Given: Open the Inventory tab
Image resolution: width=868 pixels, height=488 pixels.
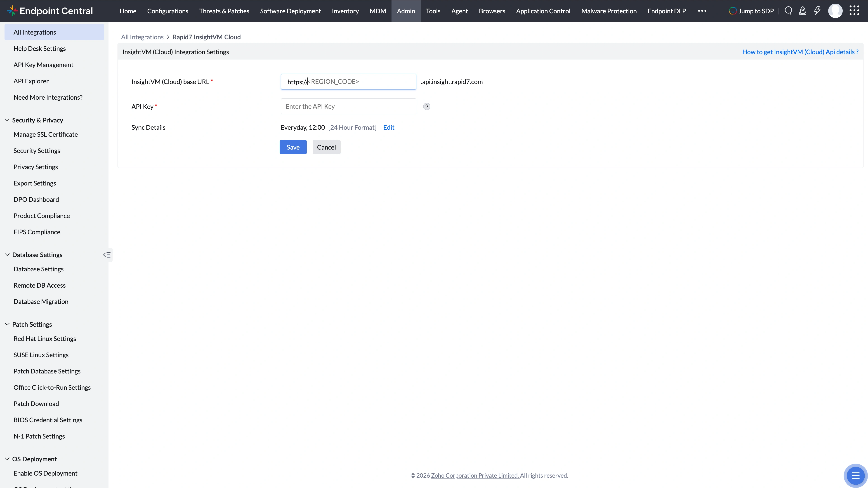Looking at the screenshot, I should point(345,11).
